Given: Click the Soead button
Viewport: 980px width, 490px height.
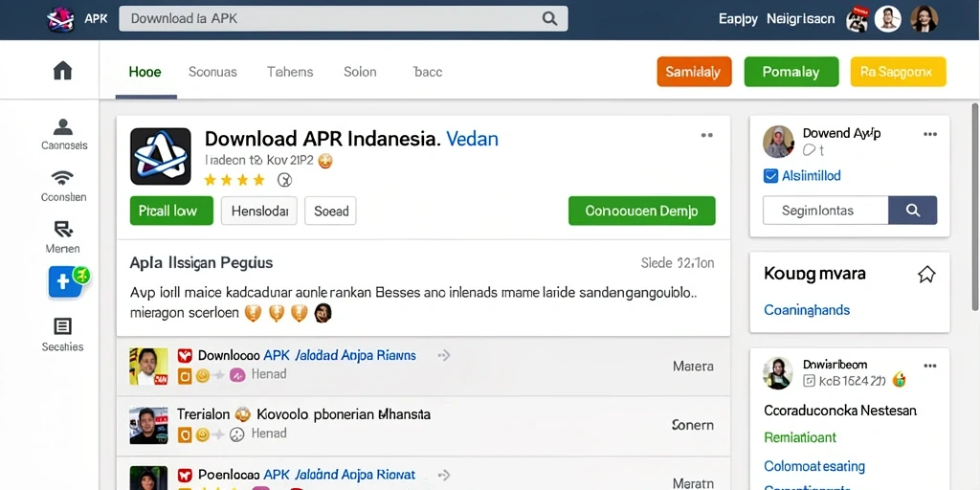Looking at the screenshot, I should coord(330,211).
